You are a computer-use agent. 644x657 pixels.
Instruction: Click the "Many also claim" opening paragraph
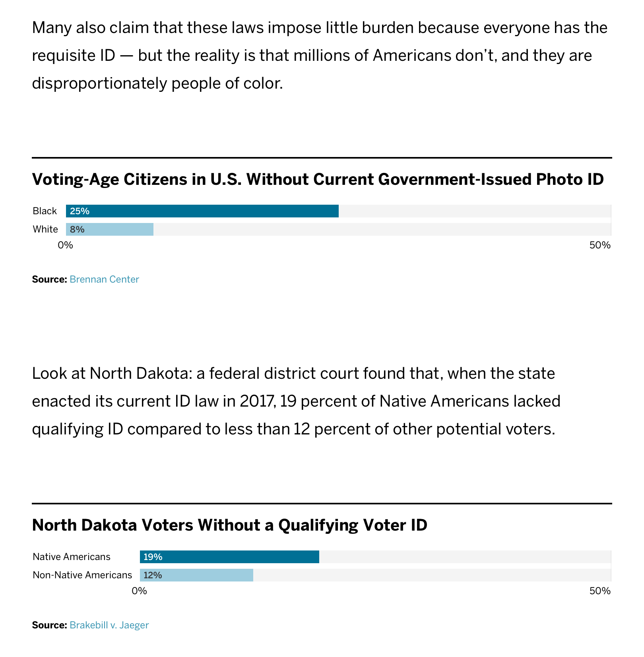320,56
